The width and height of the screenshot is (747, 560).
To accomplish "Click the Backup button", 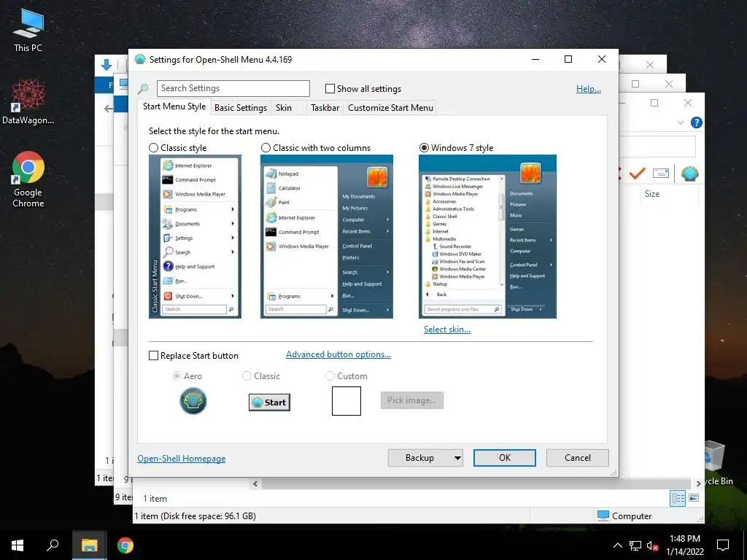I will click(419, 458).
